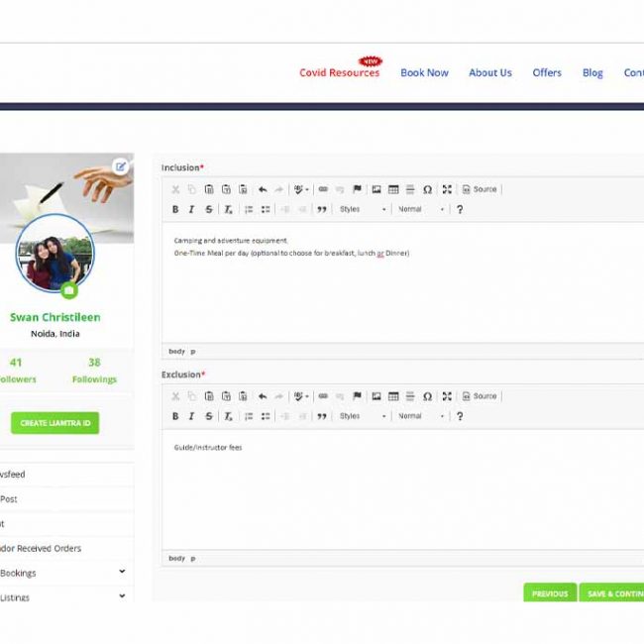The height and width of the screenshot is (644, 644).
Task: Open About help icon in Inclusion editor
Action: (460, 209)
